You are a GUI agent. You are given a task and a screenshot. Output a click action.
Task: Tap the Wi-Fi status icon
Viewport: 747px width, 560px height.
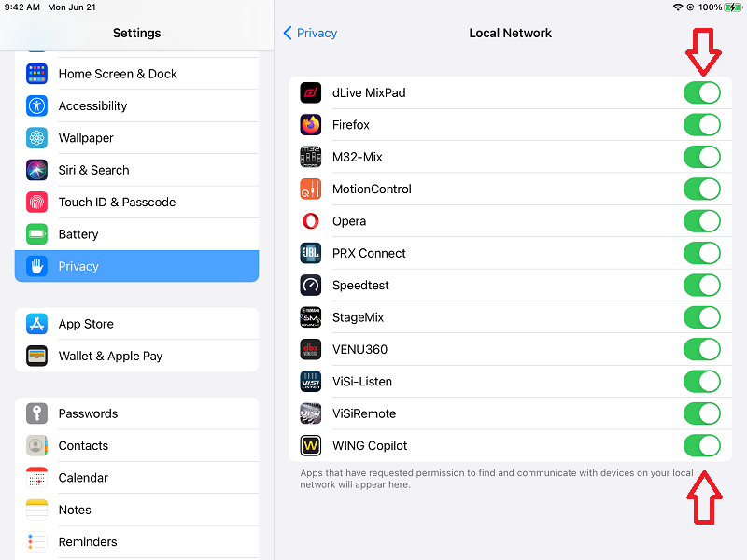(x=678, y=7)
